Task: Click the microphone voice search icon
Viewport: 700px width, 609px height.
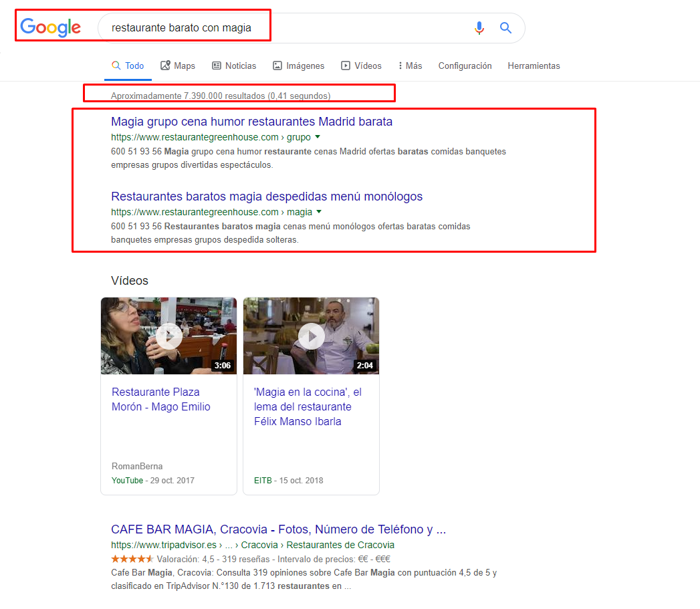Action: [x=479, y=27]
